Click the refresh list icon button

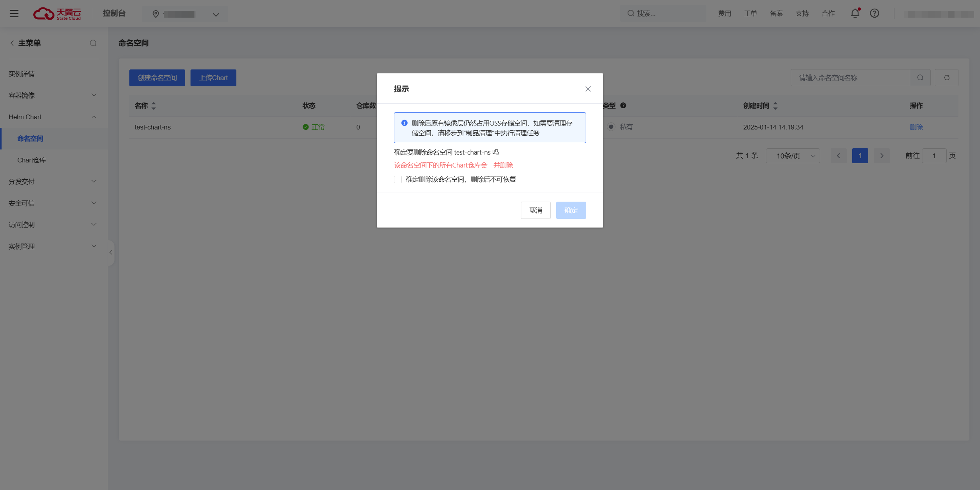click(x=946, y=78)
